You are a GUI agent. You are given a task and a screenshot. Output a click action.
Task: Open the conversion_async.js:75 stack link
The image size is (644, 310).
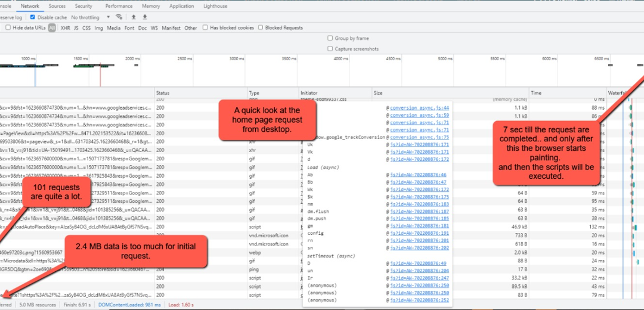pos(419,137)
